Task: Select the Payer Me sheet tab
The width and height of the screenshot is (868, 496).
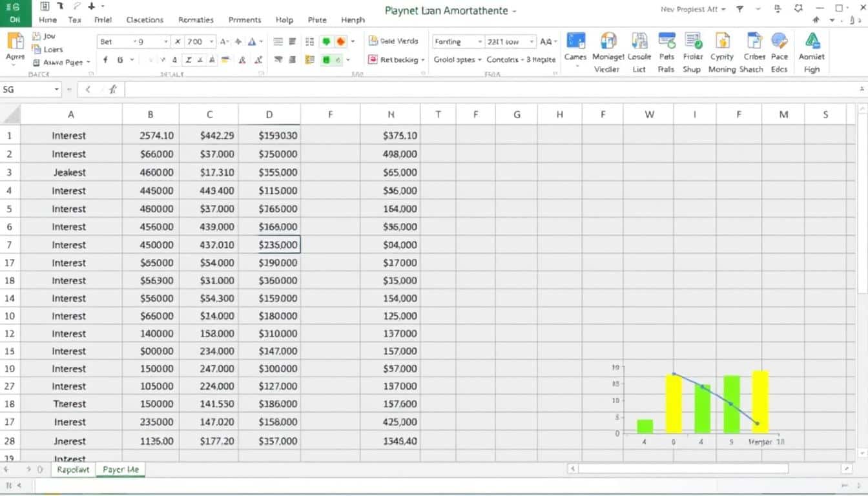Action: 121,470
